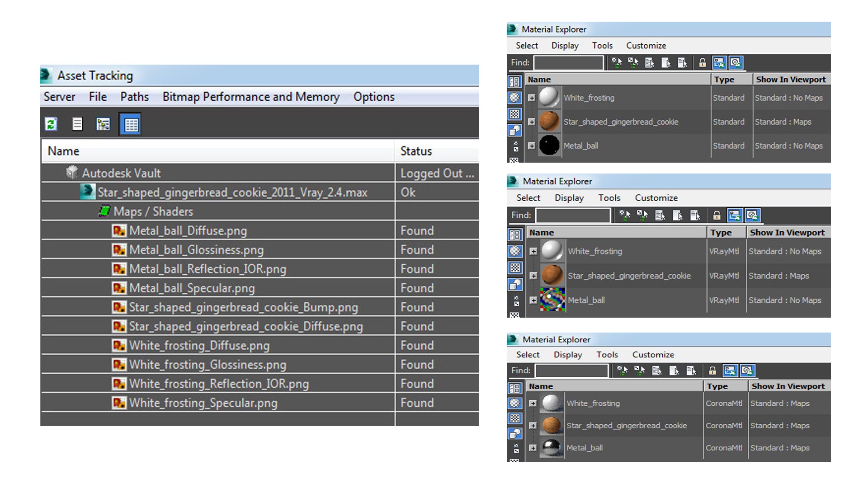Image resolution: width=868 pixels, height=488 pixels.
Task: Click the Status column header
Action: pos(416,151)
